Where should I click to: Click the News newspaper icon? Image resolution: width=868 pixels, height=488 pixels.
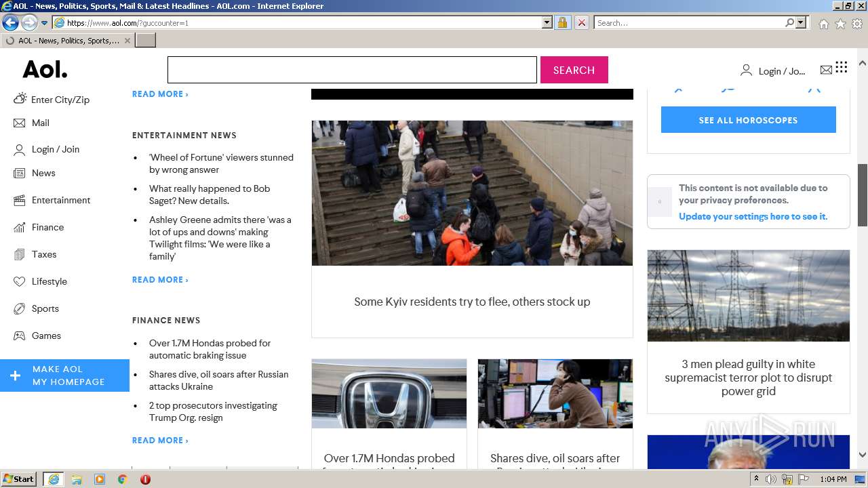pos(19,173)
